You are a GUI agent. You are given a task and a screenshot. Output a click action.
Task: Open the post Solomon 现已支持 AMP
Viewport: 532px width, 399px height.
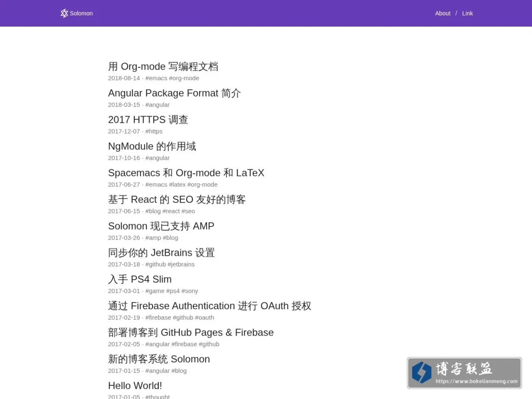161,226
